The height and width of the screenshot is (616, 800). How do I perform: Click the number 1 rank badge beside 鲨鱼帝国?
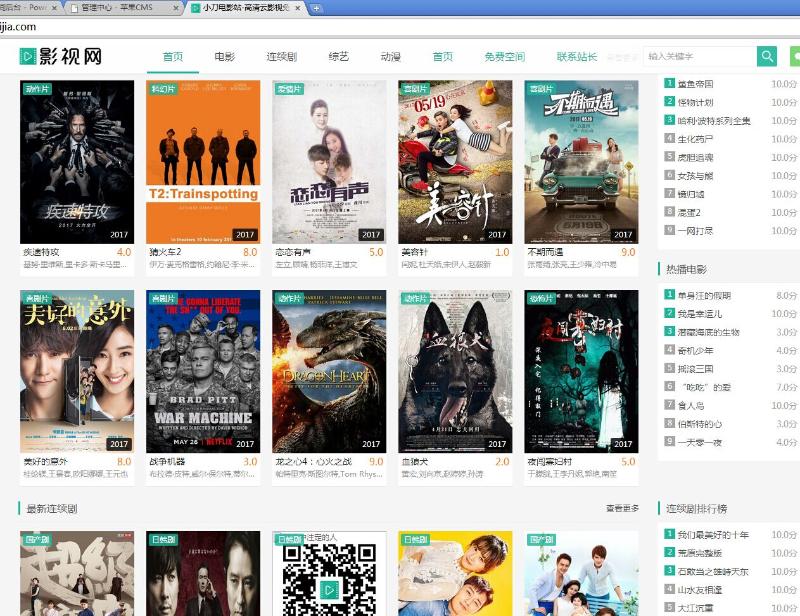(670, 84)
